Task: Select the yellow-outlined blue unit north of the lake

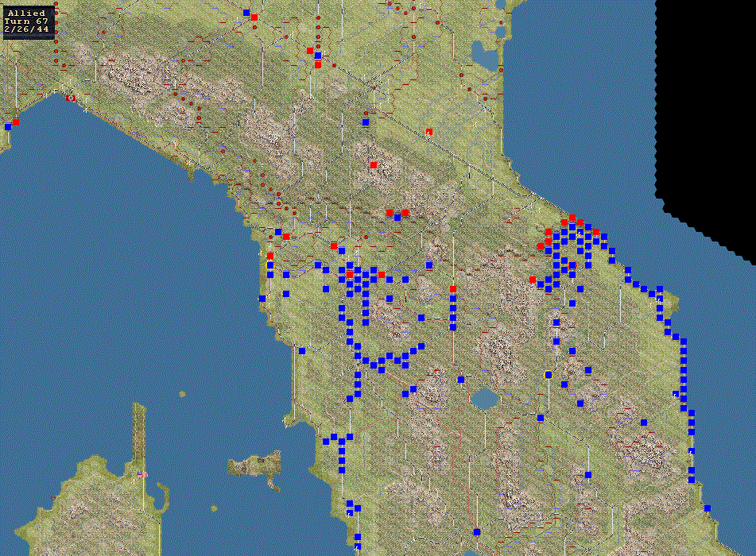Action: (549, 375)
